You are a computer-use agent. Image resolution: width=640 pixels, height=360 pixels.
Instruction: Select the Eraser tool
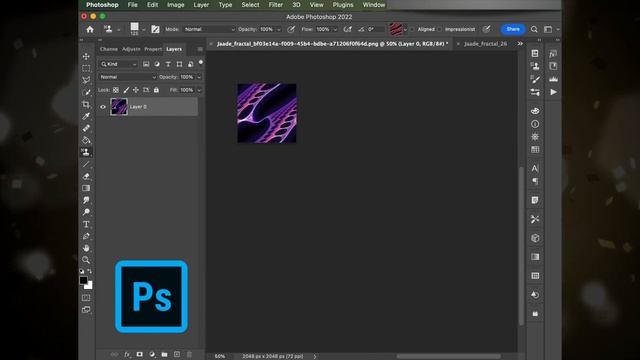click(86, 176)
